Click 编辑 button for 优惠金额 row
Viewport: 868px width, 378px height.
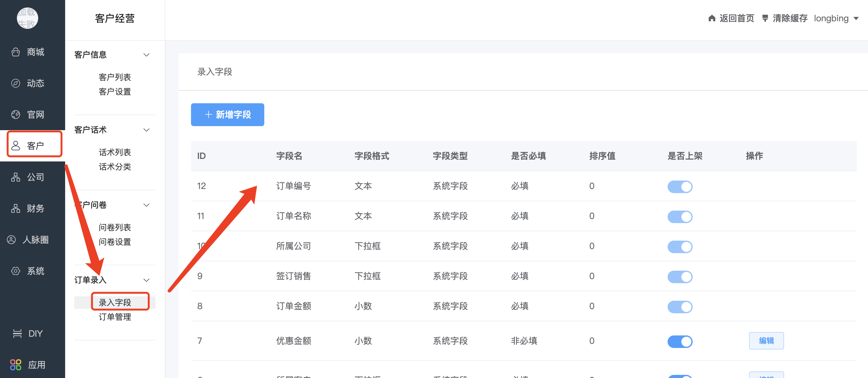click(766, 341)
